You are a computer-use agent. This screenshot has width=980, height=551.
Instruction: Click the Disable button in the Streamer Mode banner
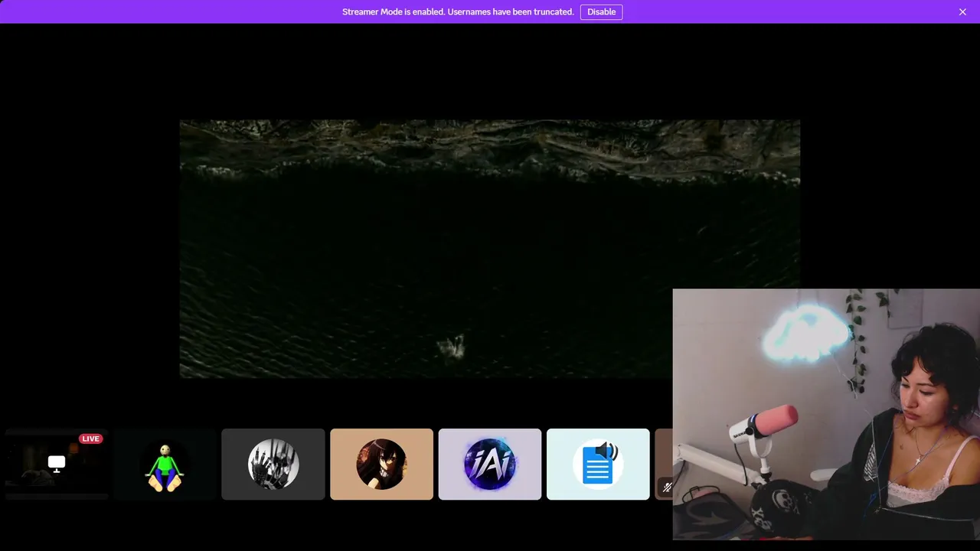601,11
